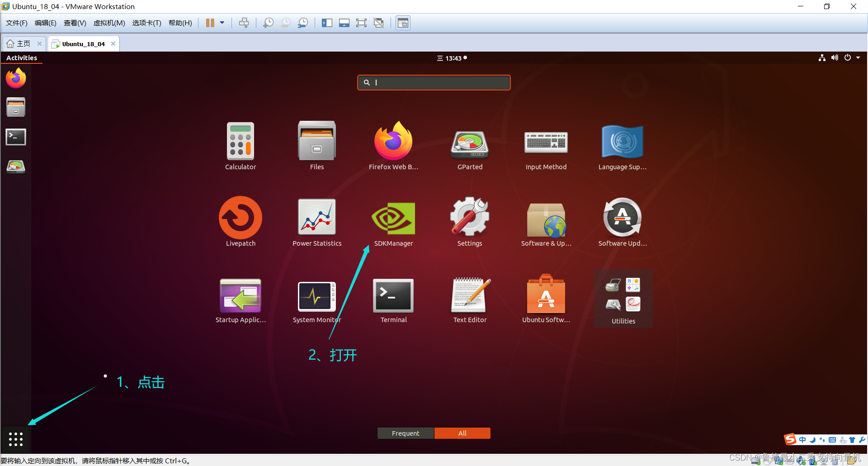Show All applications
The width and height of the screenshot is (868, 466).
pos(462,433)
